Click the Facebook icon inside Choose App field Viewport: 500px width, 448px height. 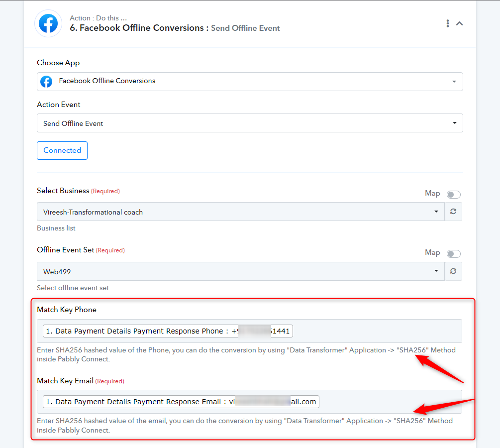(46, 82)
